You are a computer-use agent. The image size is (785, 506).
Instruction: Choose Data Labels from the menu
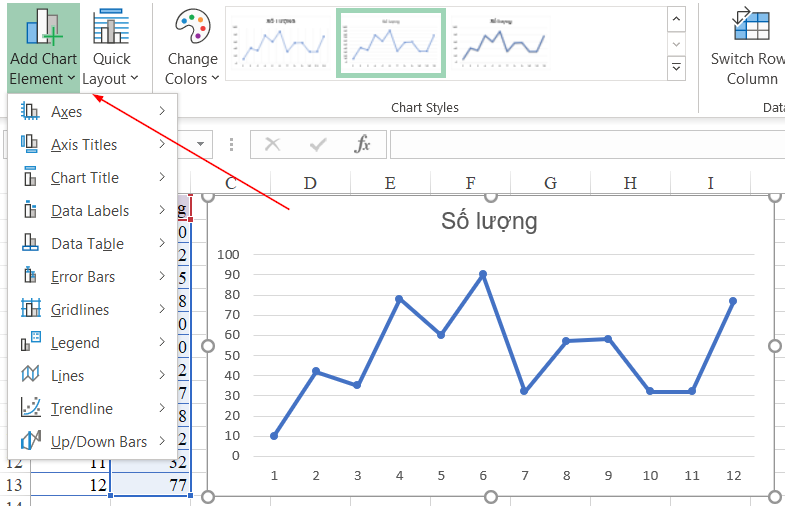92,211
